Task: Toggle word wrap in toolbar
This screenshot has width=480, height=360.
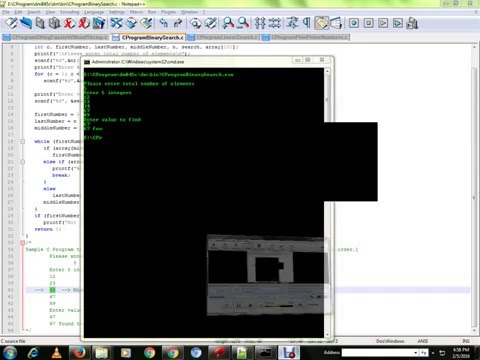Action: pyautogui.click(x=292, y=23)
